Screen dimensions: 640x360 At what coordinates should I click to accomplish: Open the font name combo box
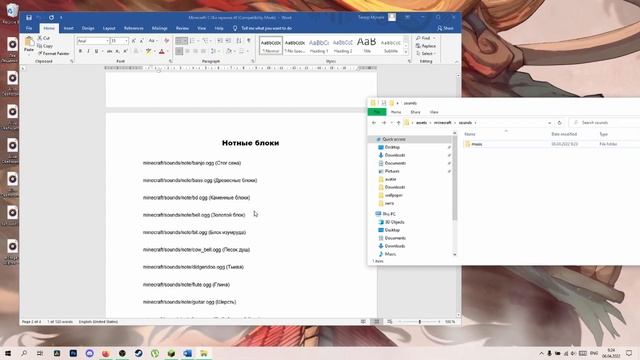coord(93,41)
